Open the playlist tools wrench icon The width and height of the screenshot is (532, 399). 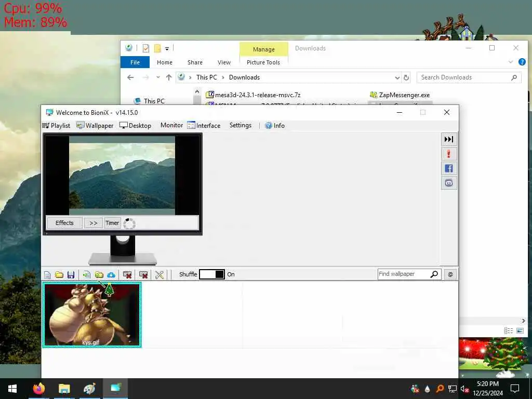[159, 274]
